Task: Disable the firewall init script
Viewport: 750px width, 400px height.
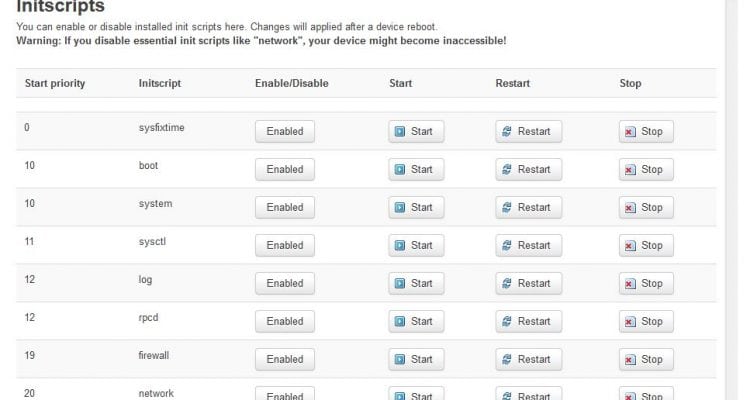Action: [285, 359]
